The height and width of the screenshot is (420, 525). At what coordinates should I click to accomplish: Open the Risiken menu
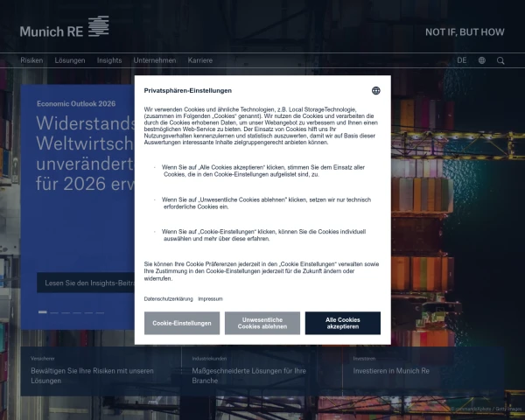click(x=31, y=60)
